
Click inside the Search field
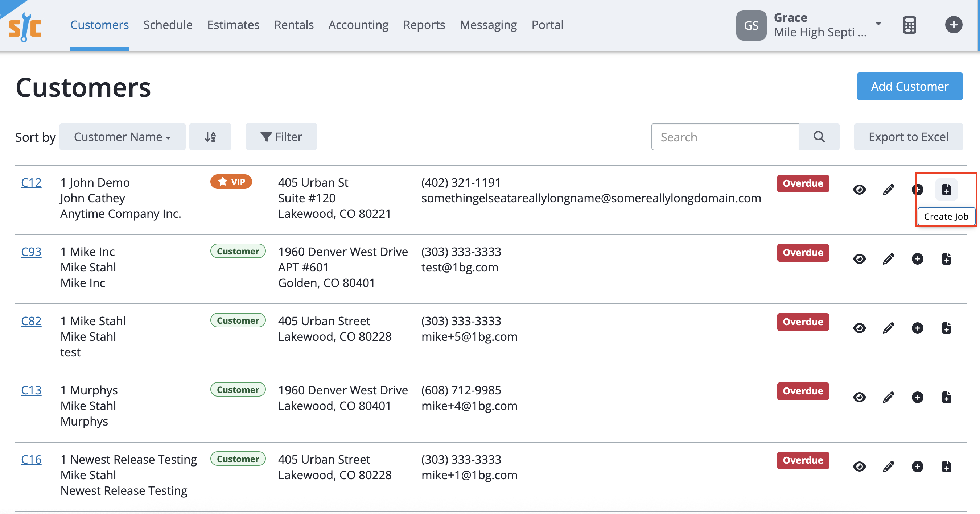click(723, 137)
